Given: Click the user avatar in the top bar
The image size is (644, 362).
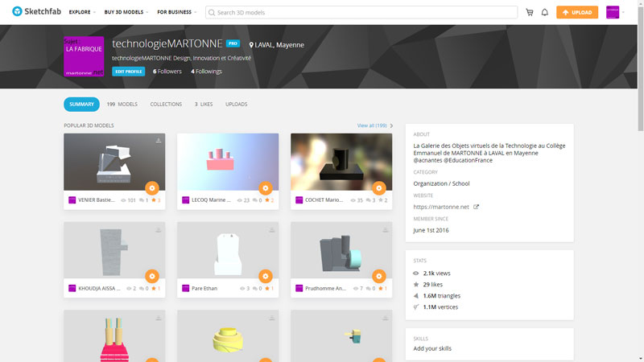Looking at the screenshot, I should point(613,12).
